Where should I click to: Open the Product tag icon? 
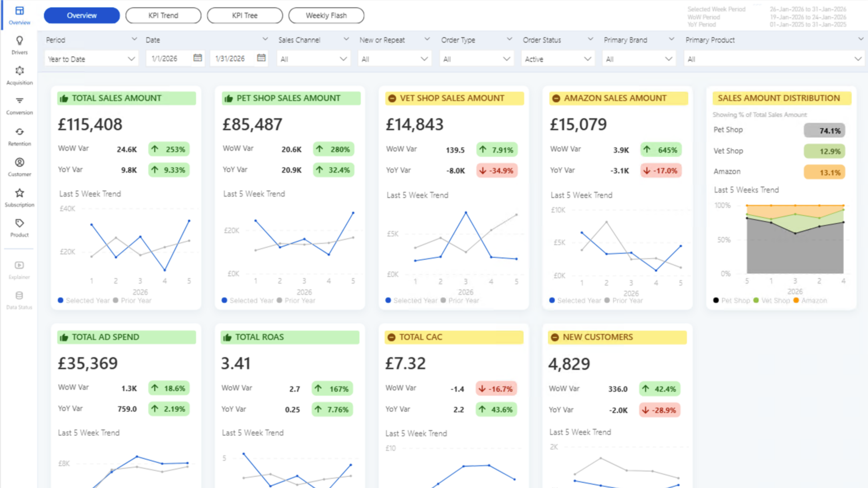pos(20,223)
